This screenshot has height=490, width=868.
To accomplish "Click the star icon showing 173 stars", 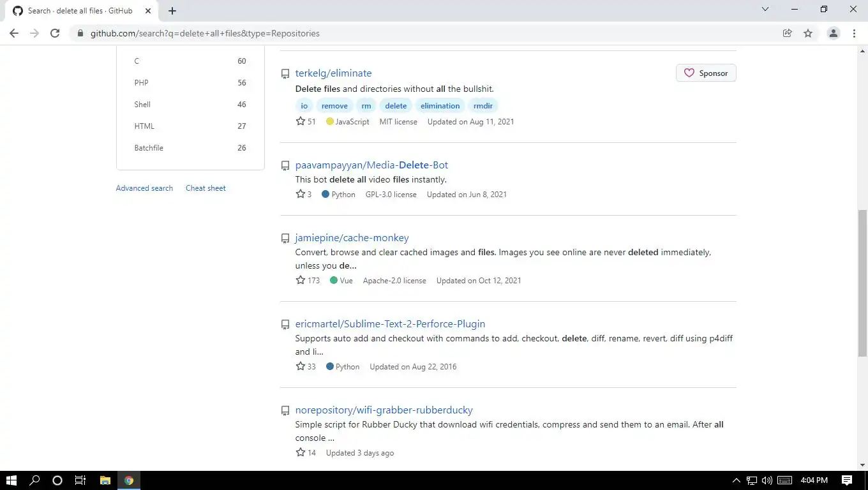I will click(301, 280).
